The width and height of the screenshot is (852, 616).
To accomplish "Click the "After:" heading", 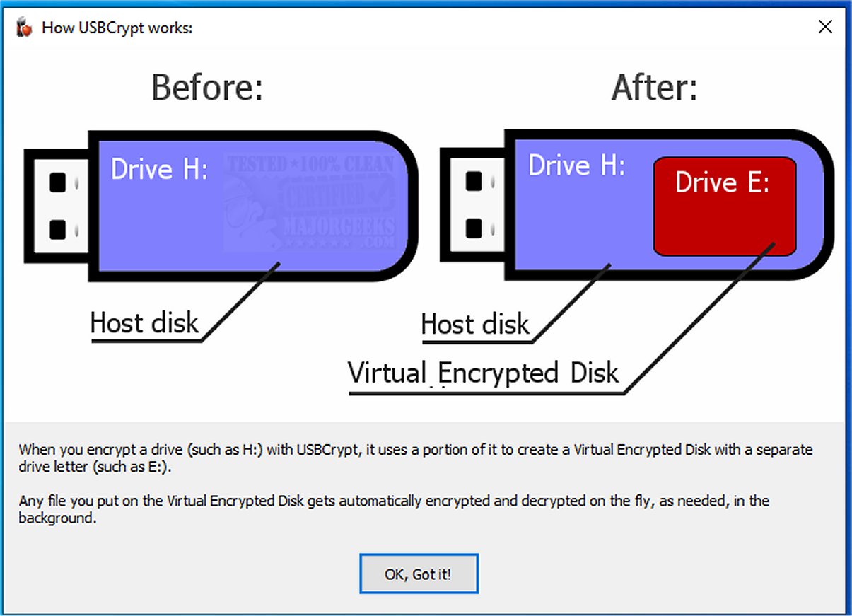I will tap(654, 88).
